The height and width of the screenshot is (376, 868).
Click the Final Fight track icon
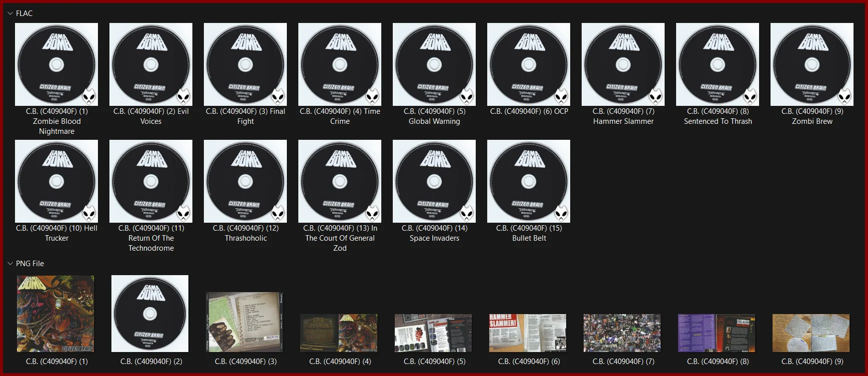pyautogui.click(x=245, y=64)
